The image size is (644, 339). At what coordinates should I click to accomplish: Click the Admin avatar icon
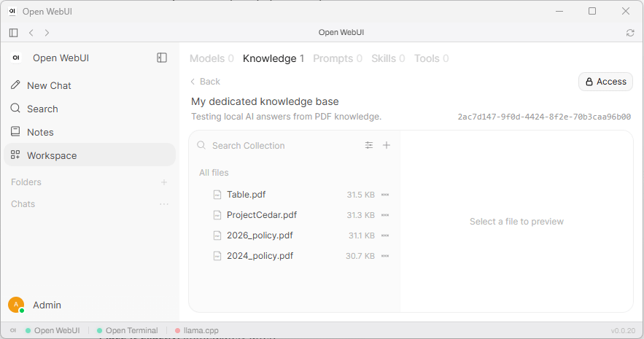coord(16,305)
